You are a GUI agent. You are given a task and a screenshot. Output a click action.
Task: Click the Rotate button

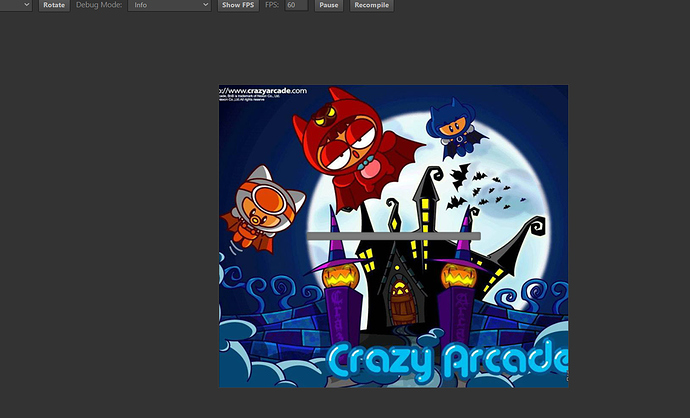pyautogui.click(x=54, y=5)
